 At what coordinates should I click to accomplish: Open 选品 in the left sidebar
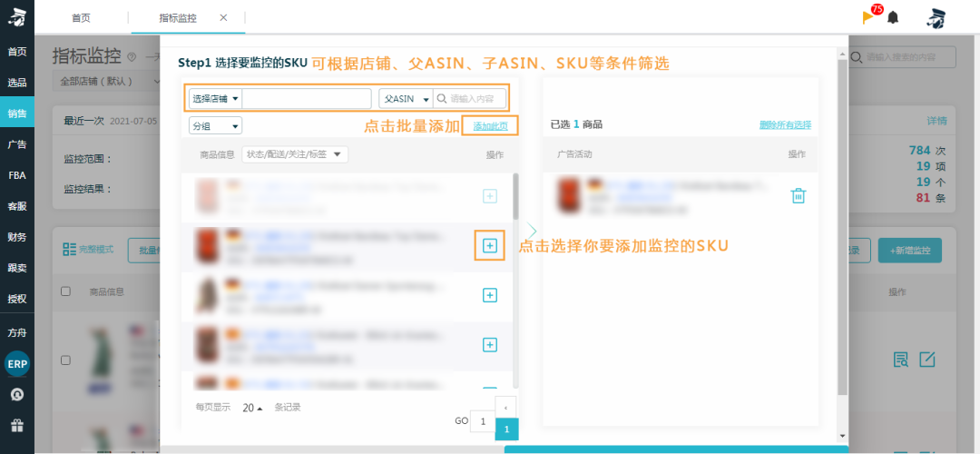point(17,83)
